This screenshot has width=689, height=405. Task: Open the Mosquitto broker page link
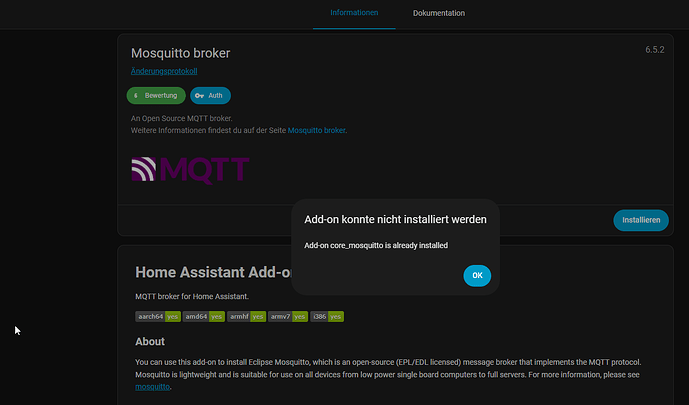316,130
